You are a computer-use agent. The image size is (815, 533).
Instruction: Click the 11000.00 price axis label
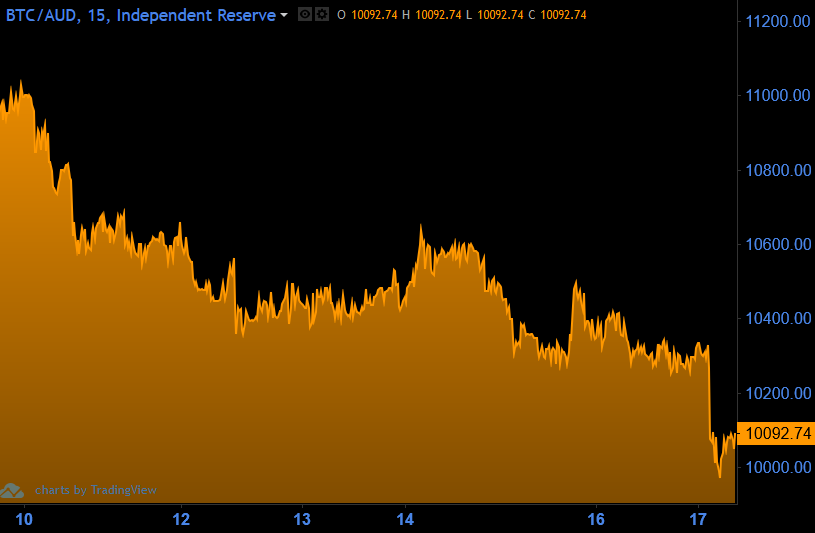click(x=778, y=96)
